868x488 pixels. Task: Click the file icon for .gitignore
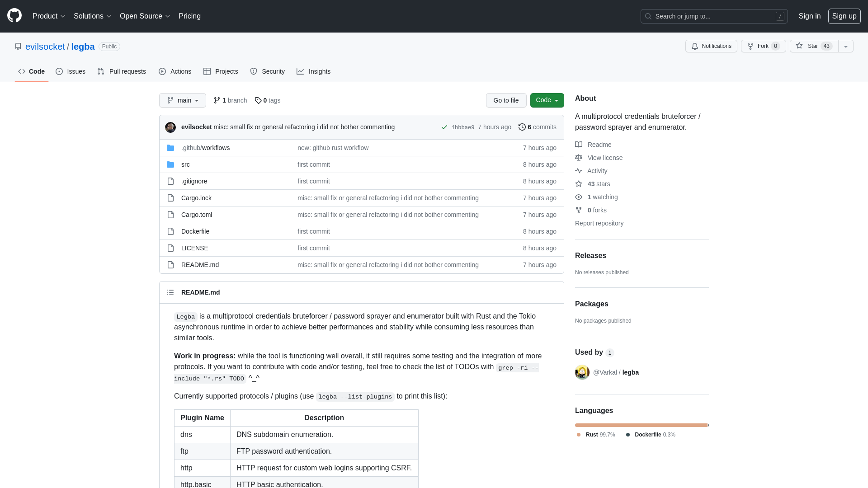[x=170, y=181]
